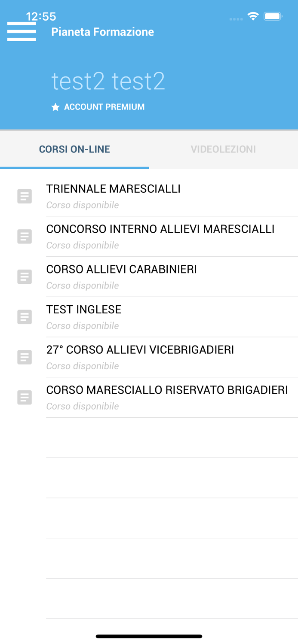The image size is (298, 644).
Task: Open CONCORSO INTERNO ALLIEVI MARESCIALLI course entry
Action: click(160, 229)
